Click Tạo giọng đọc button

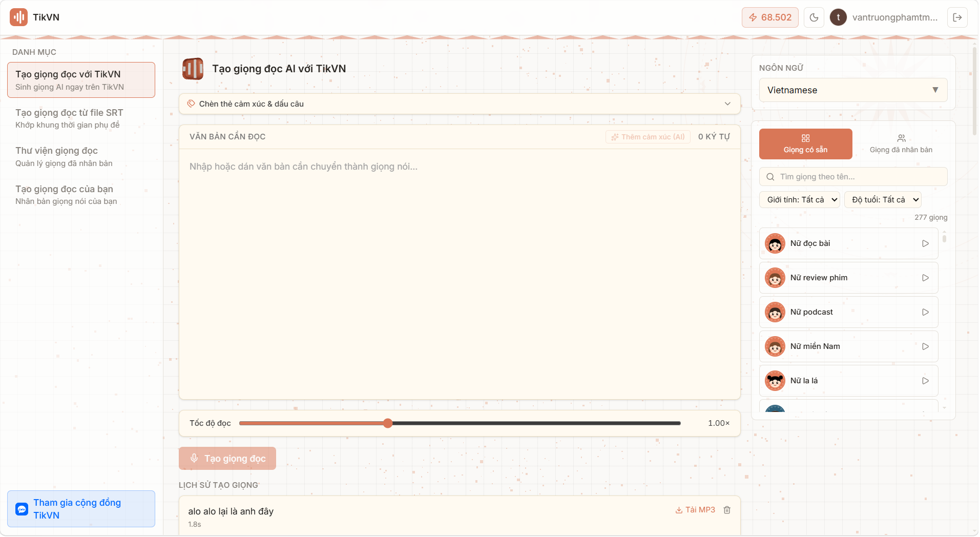(227, 459)
